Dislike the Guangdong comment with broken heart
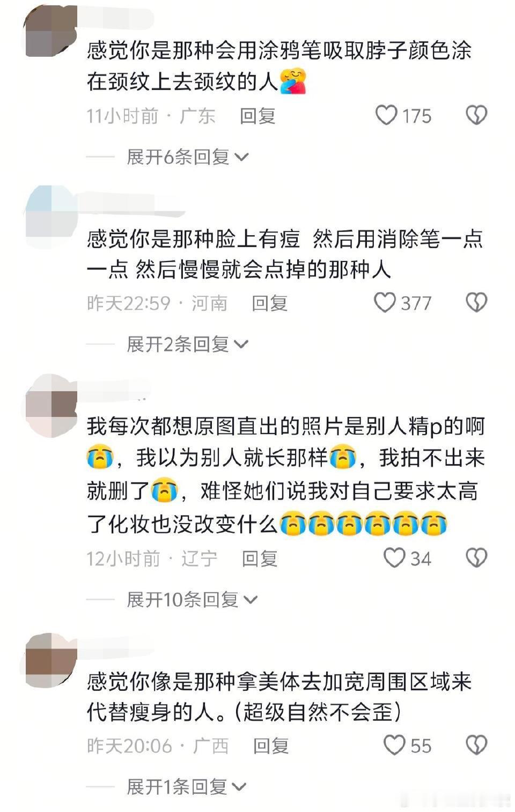The width and height of the screenshot is (515, 812). [476, 115]
